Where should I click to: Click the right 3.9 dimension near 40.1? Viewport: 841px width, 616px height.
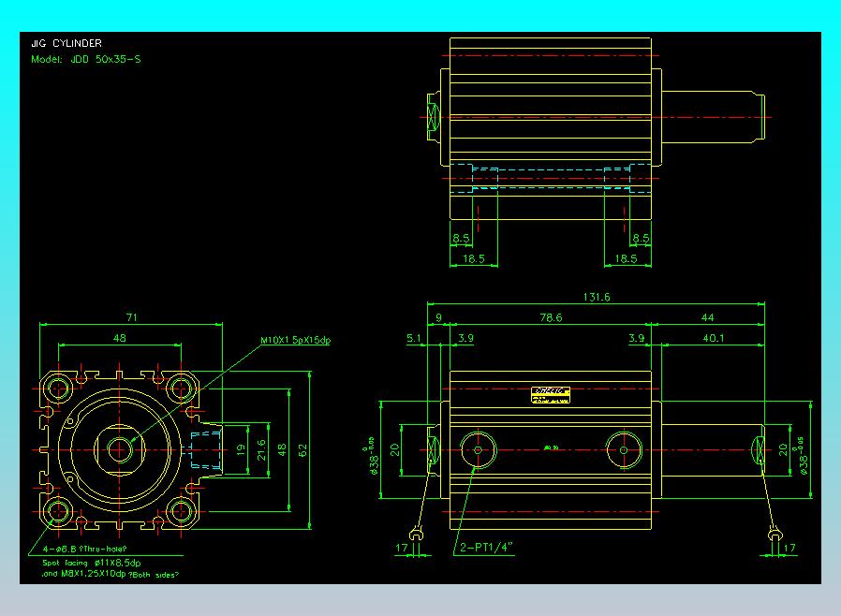[x=636, y=338]
